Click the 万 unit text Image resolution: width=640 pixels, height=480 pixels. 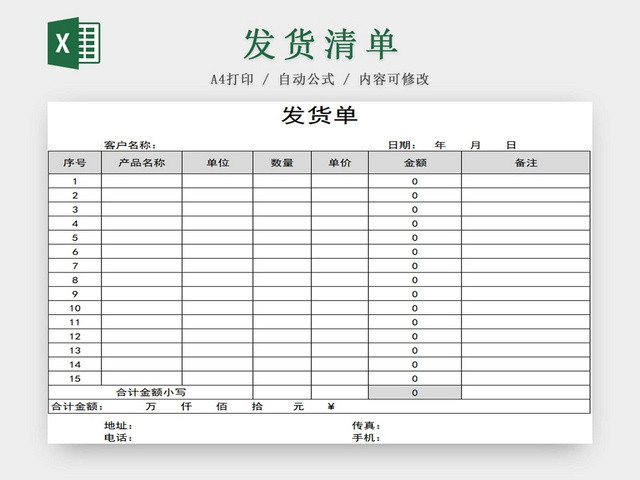(x=151, y=407)
